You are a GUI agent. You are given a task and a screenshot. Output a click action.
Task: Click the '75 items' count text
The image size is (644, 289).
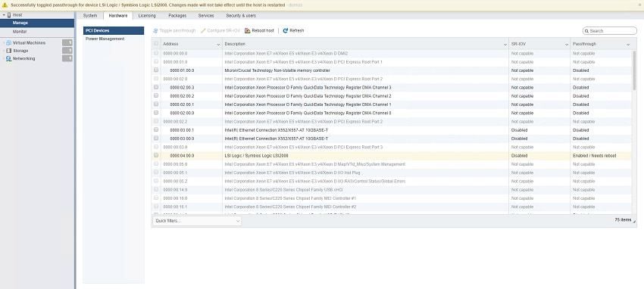click(x=623, y=220)
